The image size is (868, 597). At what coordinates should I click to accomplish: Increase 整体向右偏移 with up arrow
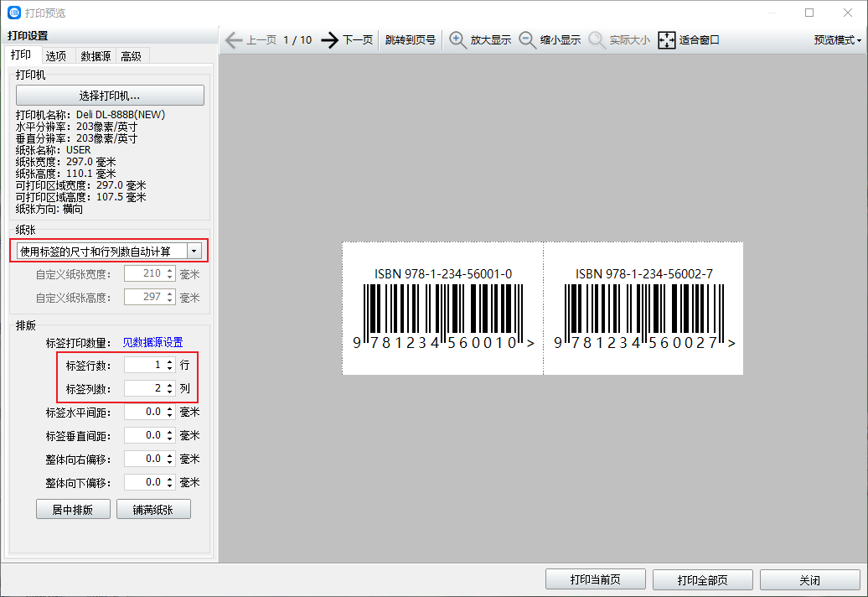coord(170,455)
